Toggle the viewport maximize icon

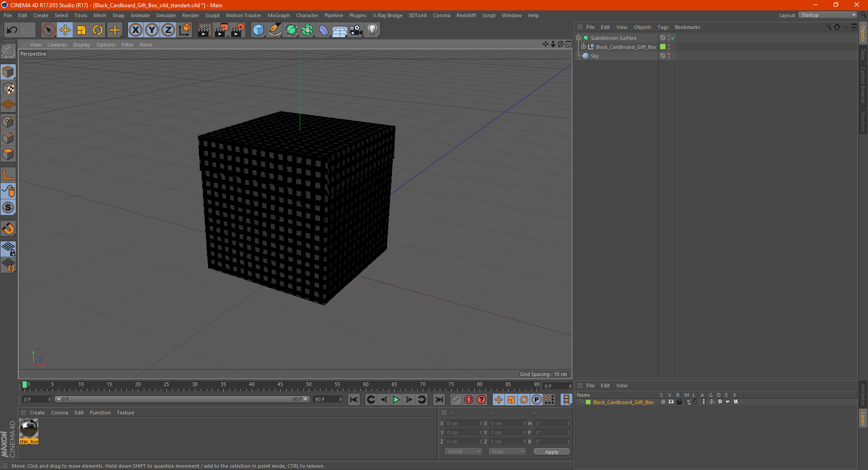coord(568,44)
